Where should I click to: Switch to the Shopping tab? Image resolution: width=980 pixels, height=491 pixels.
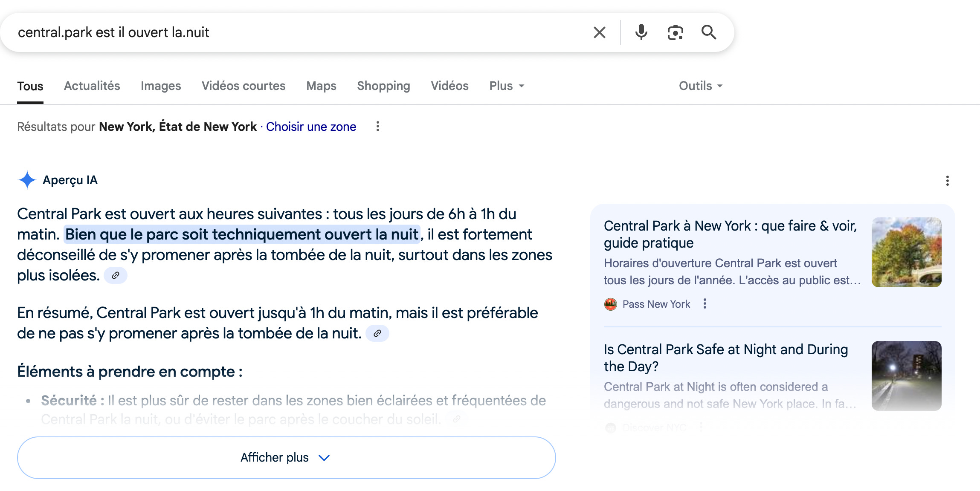pos(383,86)
